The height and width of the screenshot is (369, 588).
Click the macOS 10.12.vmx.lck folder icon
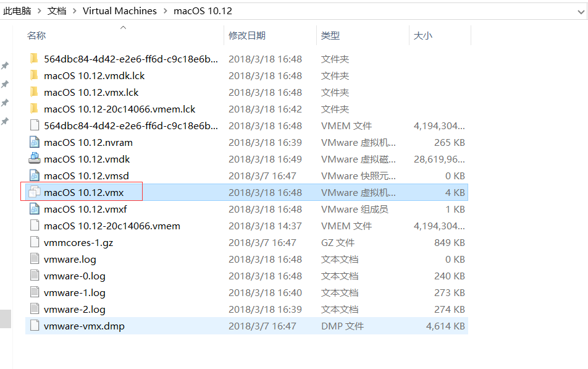click(x=34, y=92)
